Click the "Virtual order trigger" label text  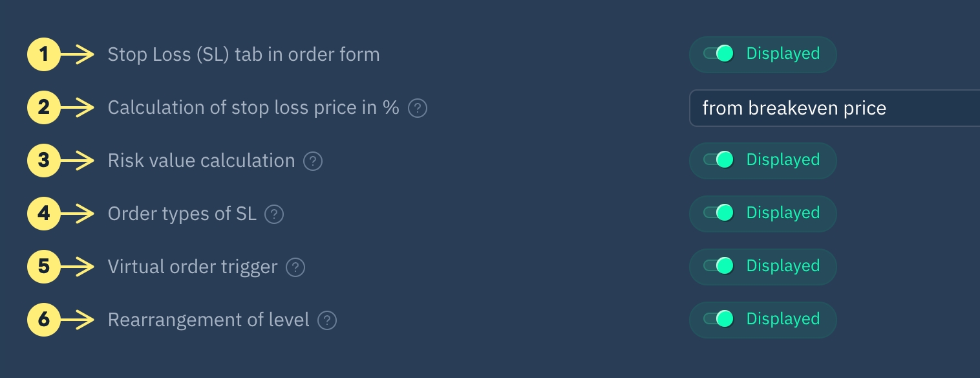click(193, 267)
